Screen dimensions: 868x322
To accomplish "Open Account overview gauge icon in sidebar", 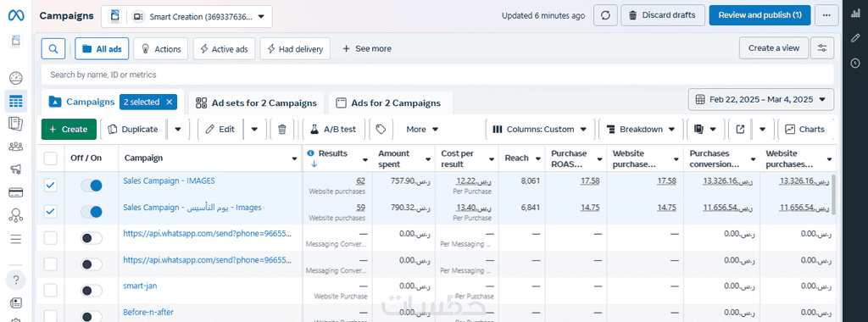I will coord(15,77).
